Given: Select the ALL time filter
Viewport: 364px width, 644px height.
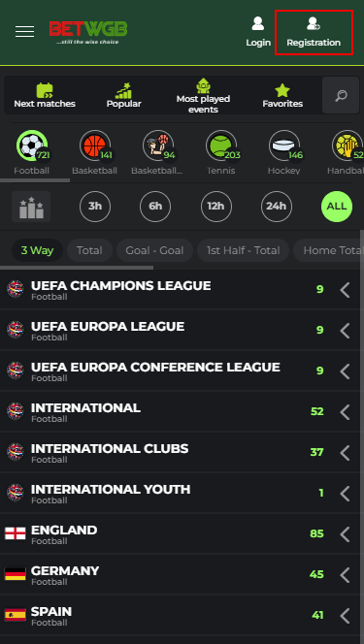Looking at the screenshot, I should (x=337, y=207).
